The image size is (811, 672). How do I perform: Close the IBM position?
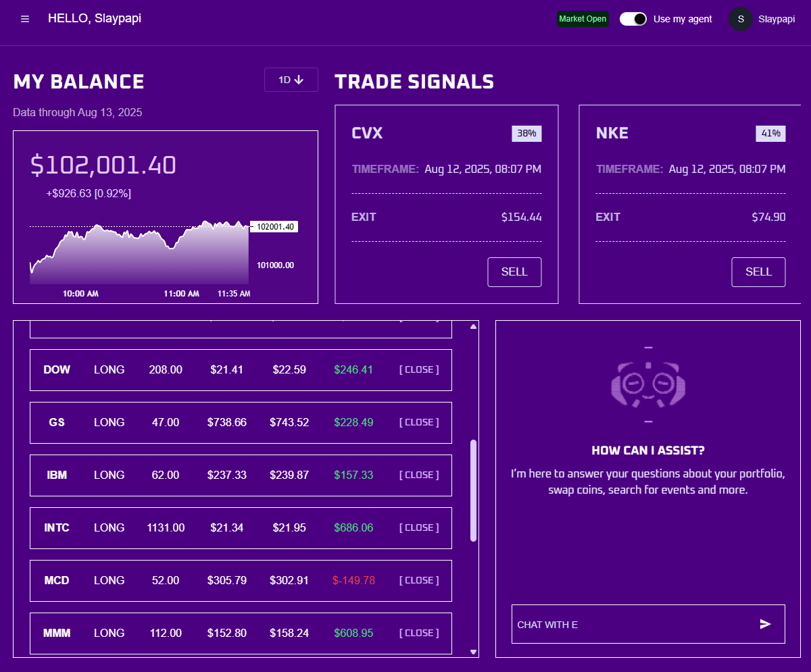(419, 475)
